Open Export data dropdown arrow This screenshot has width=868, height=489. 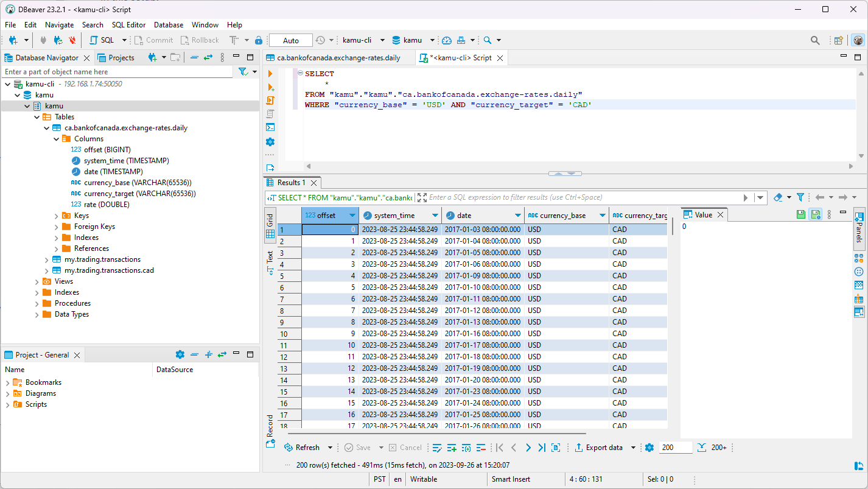633,448
